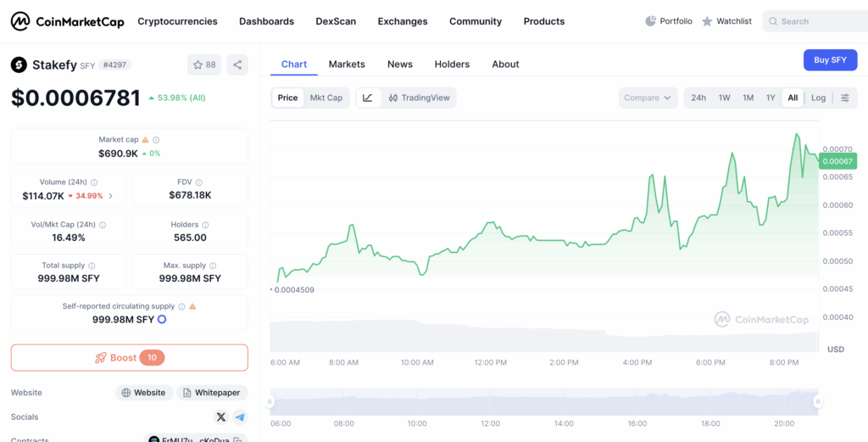Click the Search input field
Screen dimensions: 868x442
[x=818, y=21]
